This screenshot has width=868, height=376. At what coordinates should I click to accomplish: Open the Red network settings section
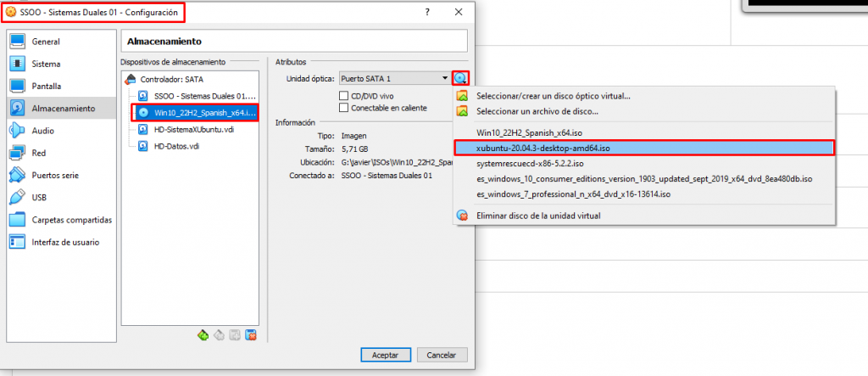click(38, 153)
